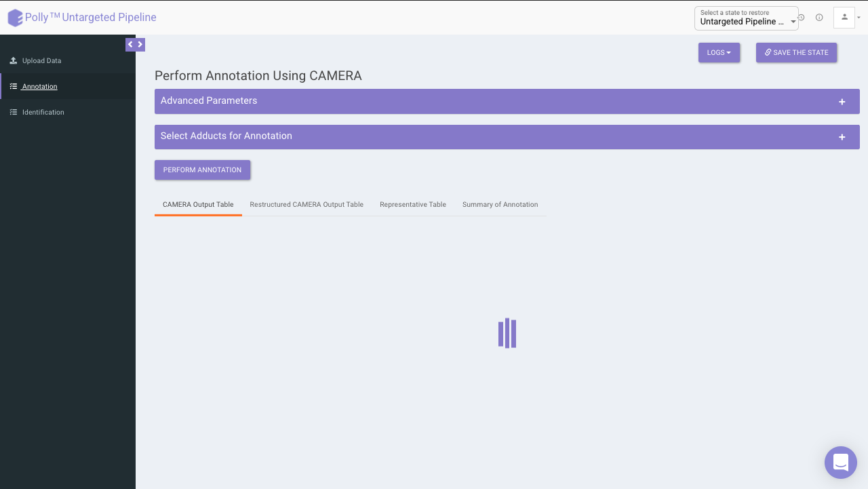The width and height of the screenshot is (868, 489).
Task: Click the info circle icon
Action: [819, 18]
